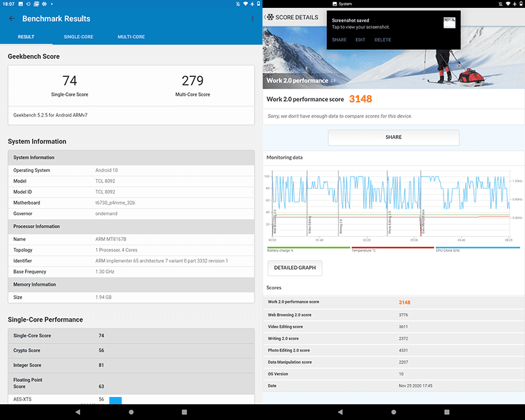Tap EDIT in the screenshot notification

(x=360, y=39)
